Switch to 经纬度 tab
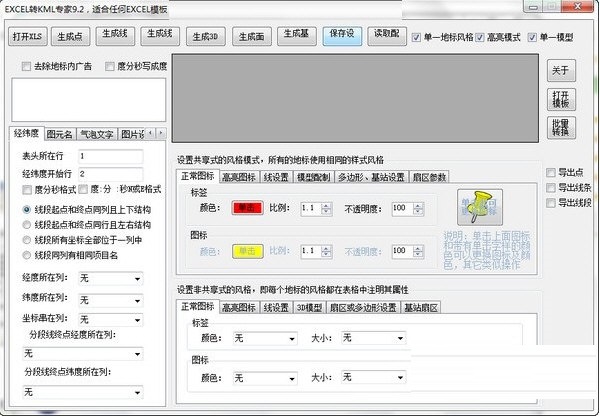This screenshot has width=600, height=416. (27, 134)
